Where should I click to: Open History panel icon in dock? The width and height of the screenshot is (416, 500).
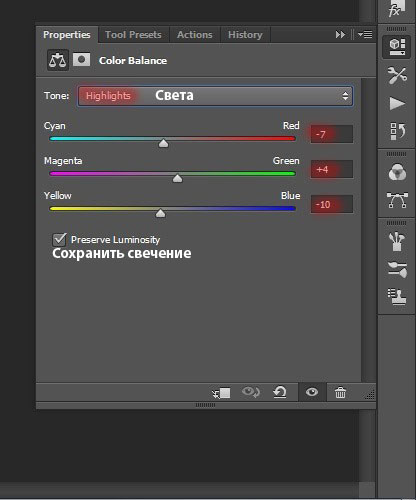tap(397, 131)
